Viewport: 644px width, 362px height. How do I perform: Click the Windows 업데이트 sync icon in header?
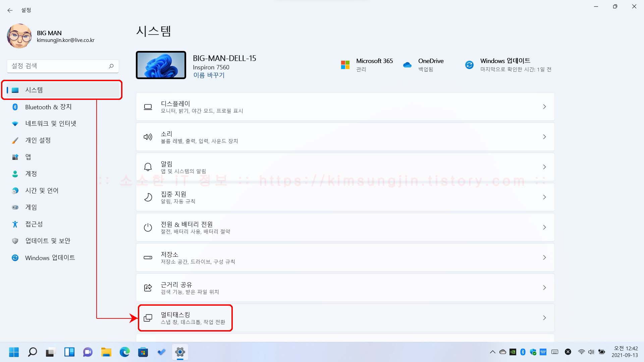469,65
